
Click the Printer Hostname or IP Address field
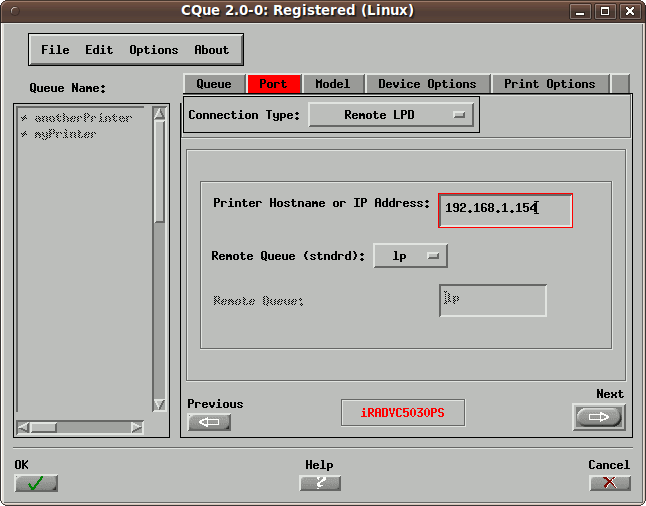pyautogui.click(x=505, y=208)
